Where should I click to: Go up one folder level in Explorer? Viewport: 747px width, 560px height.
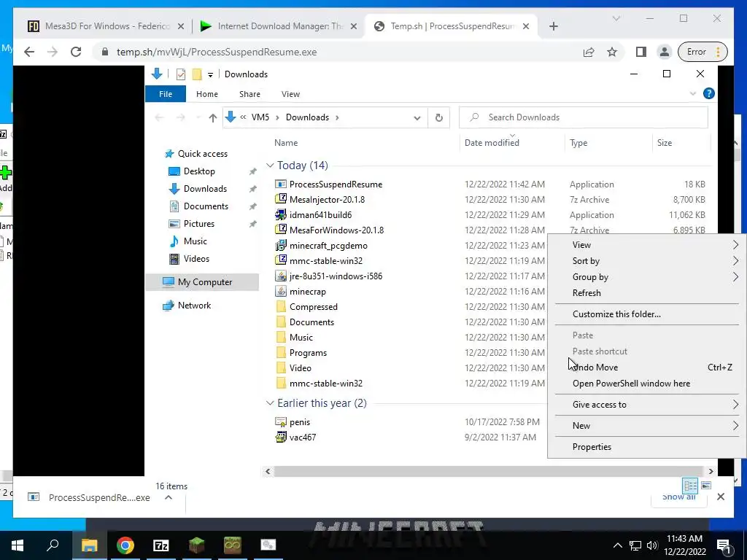tap(212, 117)
